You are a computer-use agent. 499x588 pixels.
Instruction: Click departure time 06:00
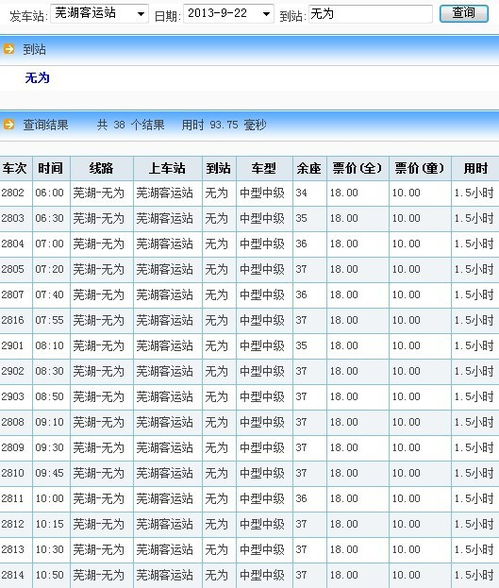[x=49, y=193]
